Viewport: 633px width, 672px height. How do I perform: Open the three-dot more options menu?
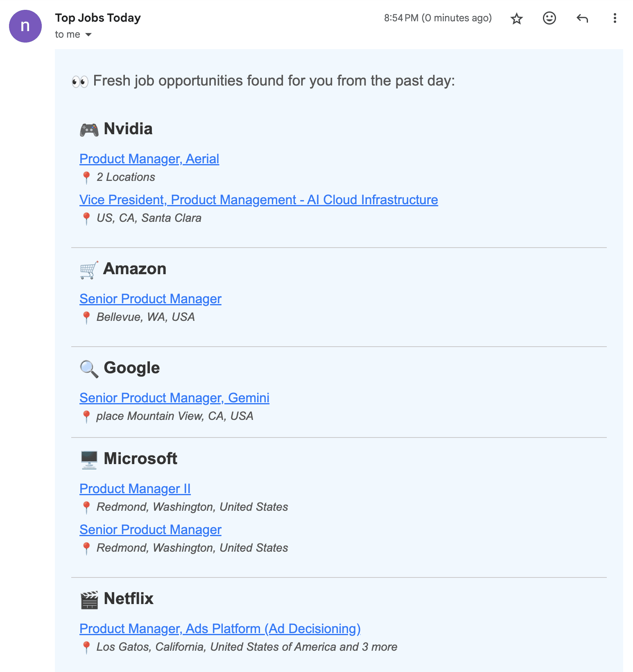point(615,18)
